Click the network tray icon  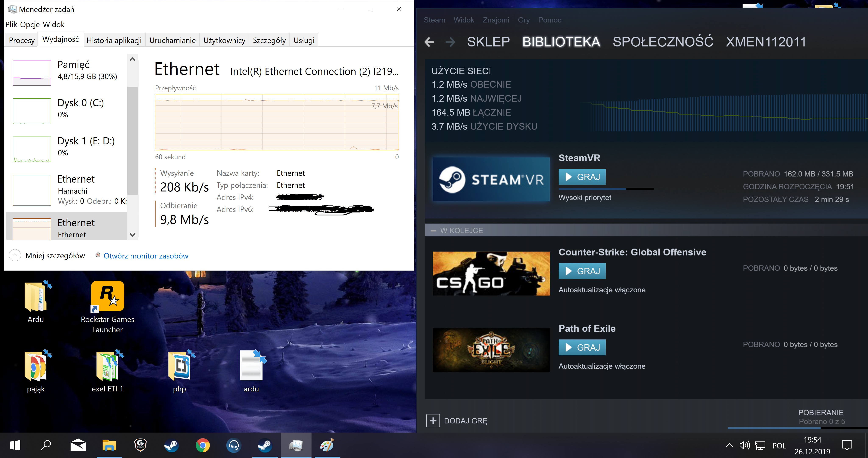click(x=760, y=445)
